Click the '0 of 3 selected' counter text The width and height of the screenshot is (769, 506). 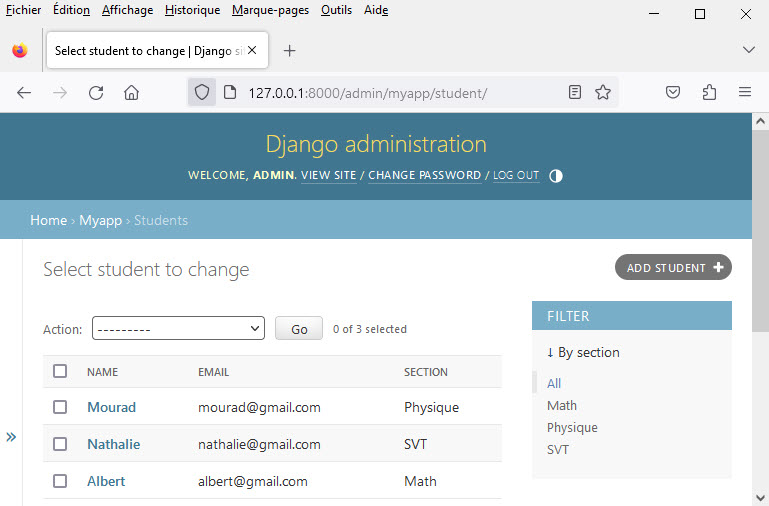point(370,329)
